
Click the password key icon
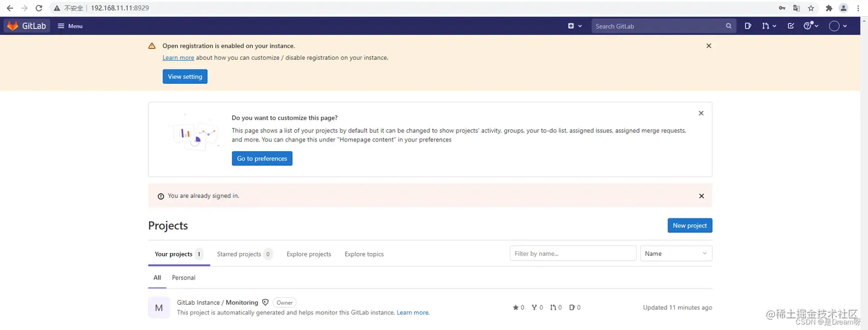click(x=782, y=8)
